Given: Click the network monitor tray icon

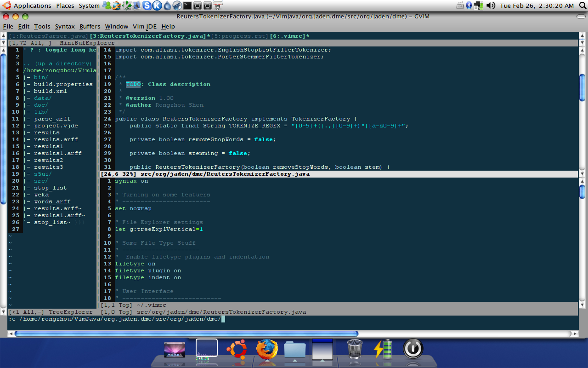Looking at the screenshot, I should (479, 6).
